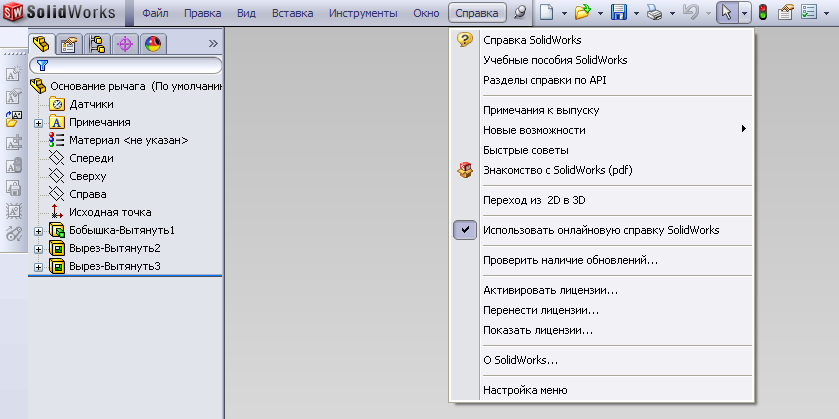This screenshot has height=419, width=839.
Task: Select Быстрые советы menu entry
Action: (525, 150)
